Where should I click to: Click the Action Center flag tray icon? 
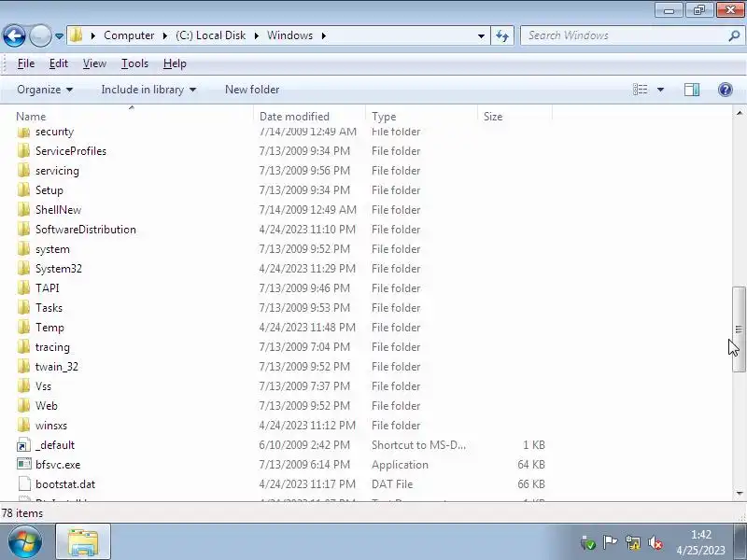[610, 542]
